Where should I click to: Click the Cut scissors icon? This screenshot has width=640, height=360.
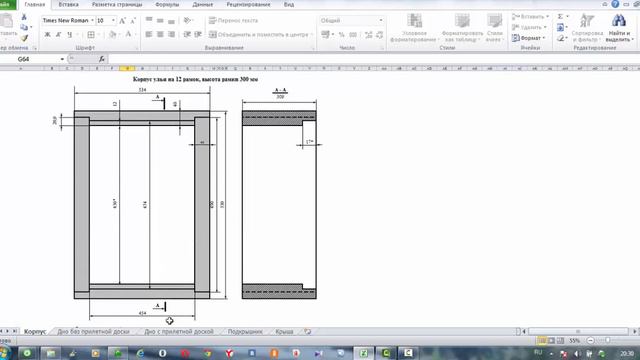coord(24,17)
